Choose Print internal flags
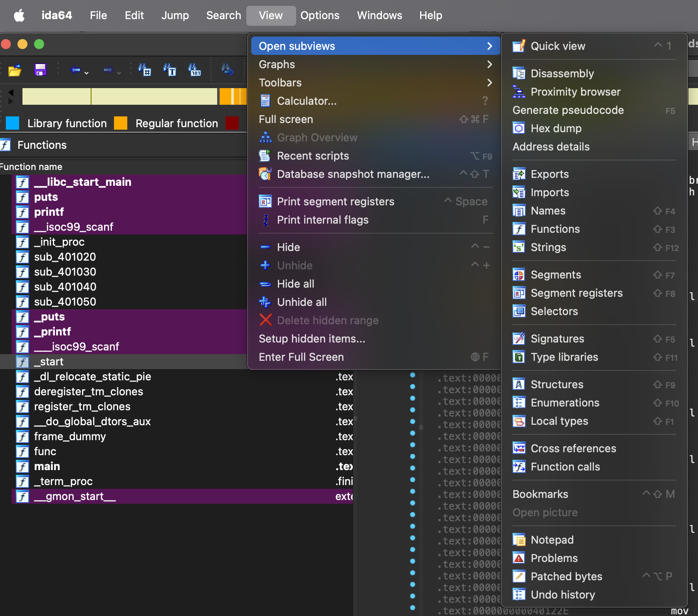Viewport: 698px width, 616px height. pos(376,220)
